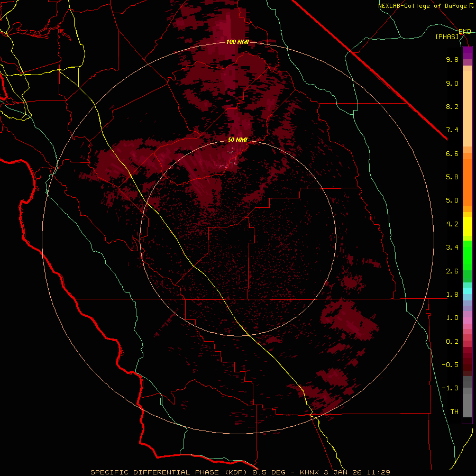This screenshot has width=476, height=476.
Task: Pick the cyan band on the color scale
Action: tap(467, 291)
